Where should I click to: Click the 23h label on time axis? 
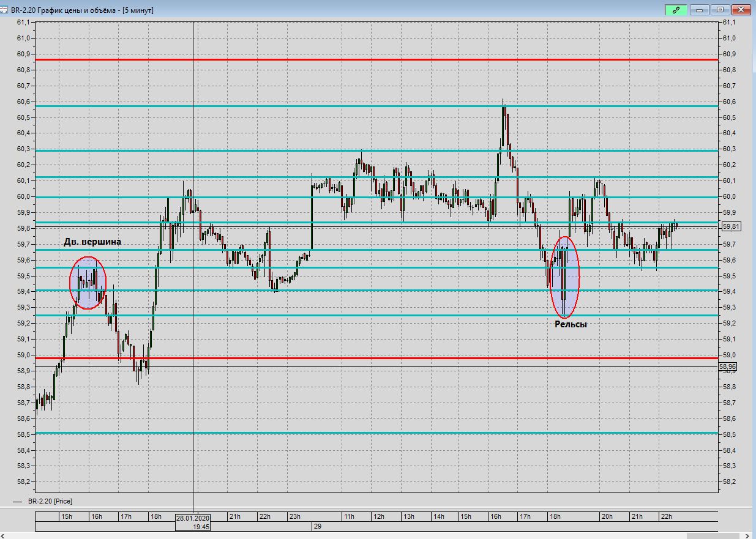coord(294,517)
